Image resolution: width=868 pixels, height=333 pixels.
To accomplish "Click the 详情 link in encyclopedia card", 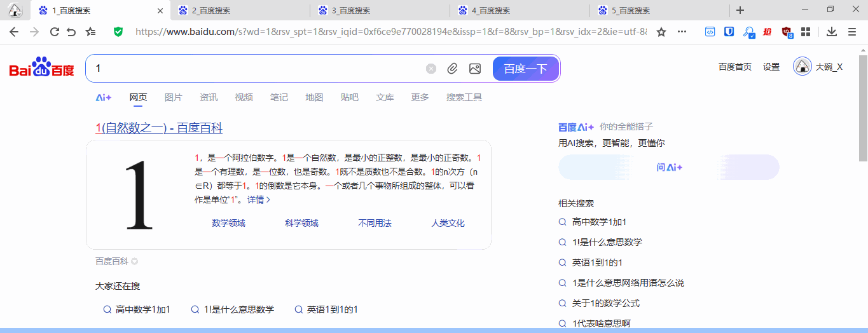I will (x=259, y=200).
